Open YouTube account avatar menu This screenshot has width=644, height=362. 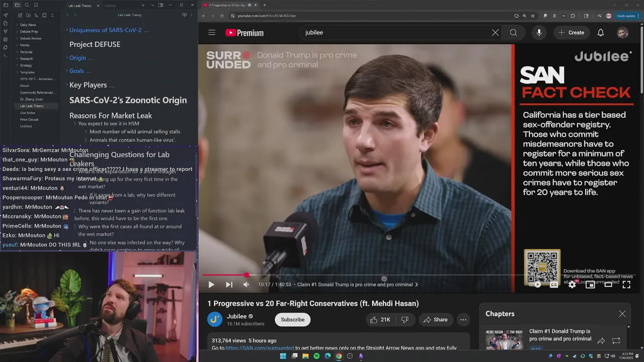[623, 33]
